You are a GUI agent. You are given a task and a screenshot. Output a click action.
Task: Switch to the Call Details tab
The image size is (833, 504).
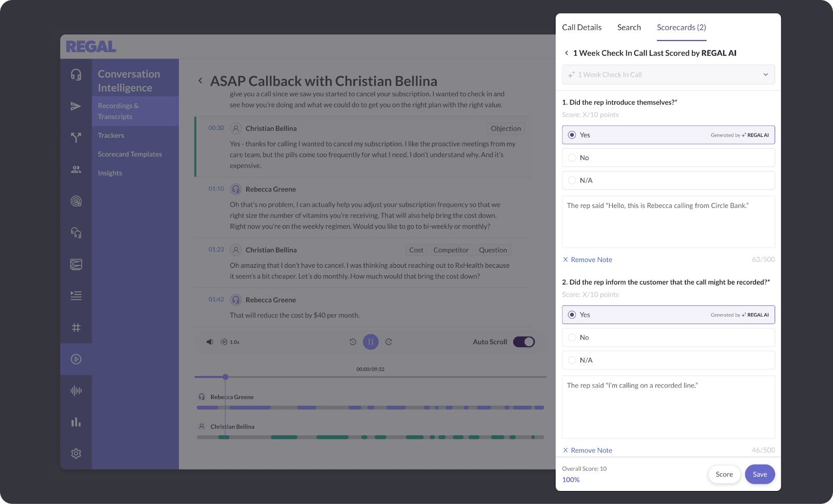582,28
